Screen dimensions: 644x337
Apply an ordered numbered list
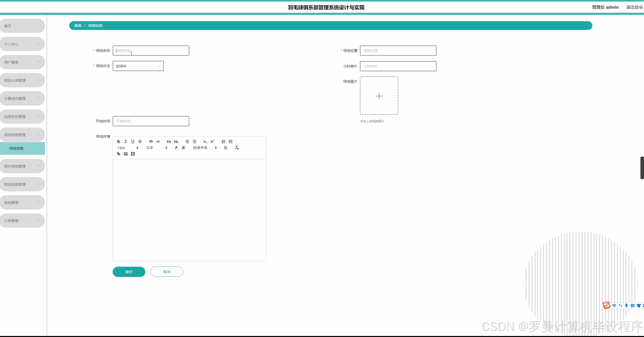point(187,142)
